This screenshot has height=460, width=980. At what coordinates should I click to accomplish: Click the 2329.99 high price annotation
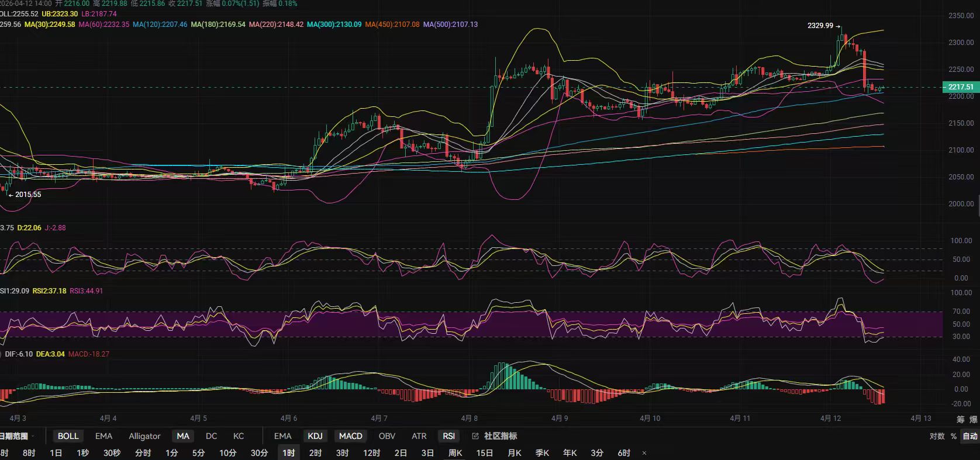(820, 26)
